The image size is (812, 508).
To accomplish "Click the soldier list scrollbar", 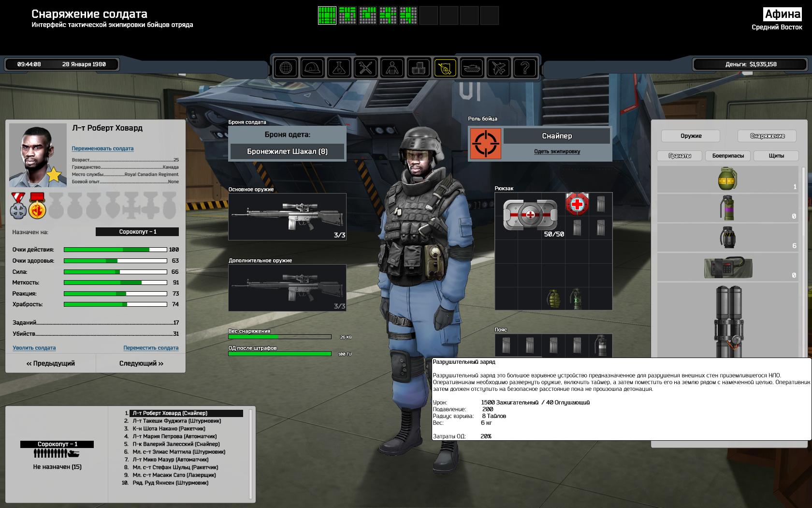I will pyautogui.click(x=250, y=454).
